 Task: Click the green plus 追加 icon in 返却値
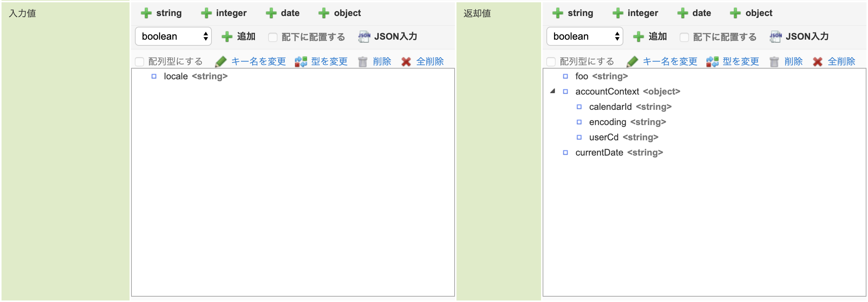click(x=639, y=36)
